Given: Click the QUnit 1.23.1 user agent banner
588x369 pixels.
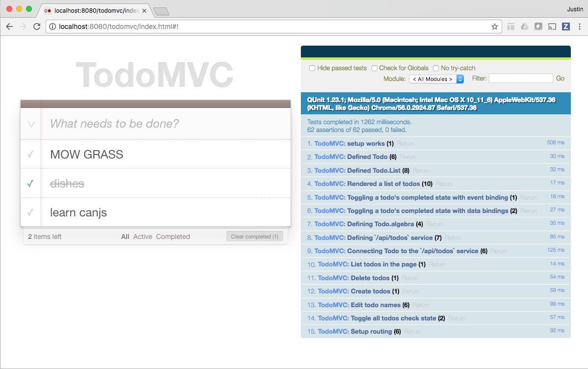Looking at the screenshot, I should [x=436, y=104].
